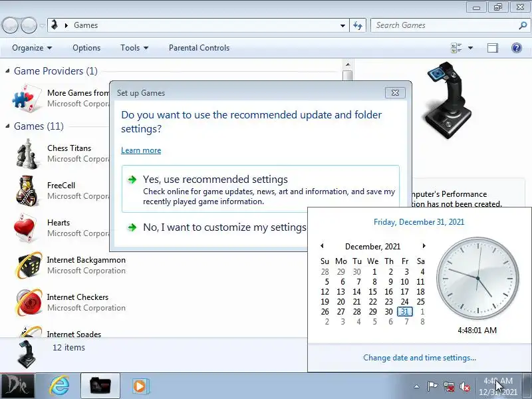This screenshot has height=399, width=532.
Task: Click the Games Explorer taskbar button
Action: [x=100, y=386]
